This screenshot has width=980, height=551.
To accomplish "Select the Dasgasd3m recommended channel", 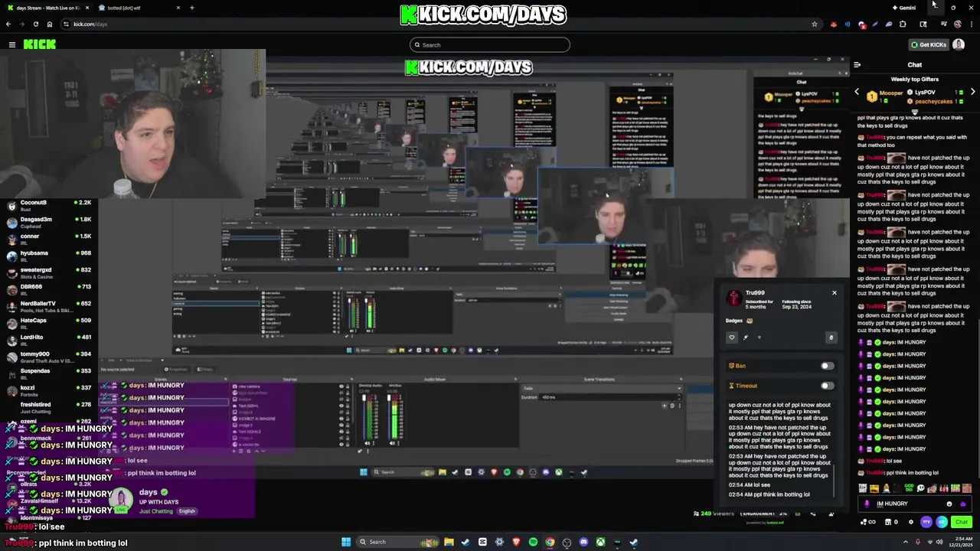I will (x=49, y=223).
